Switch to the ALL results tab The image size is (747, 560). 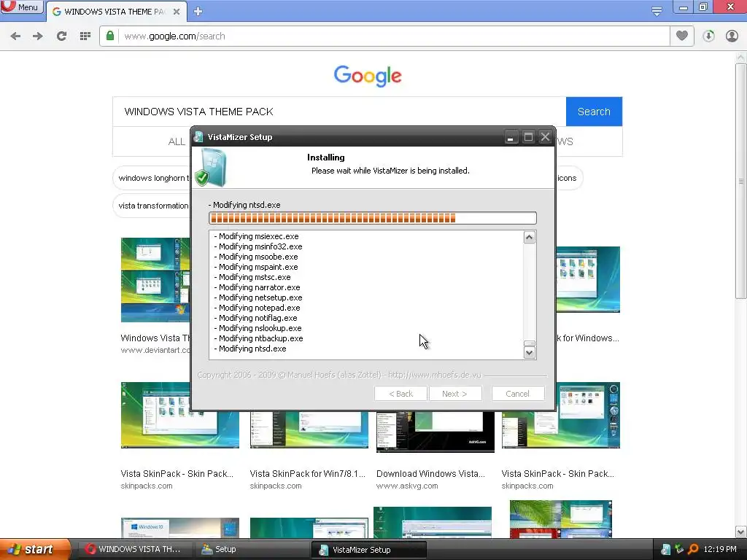[x=177, y=142]
